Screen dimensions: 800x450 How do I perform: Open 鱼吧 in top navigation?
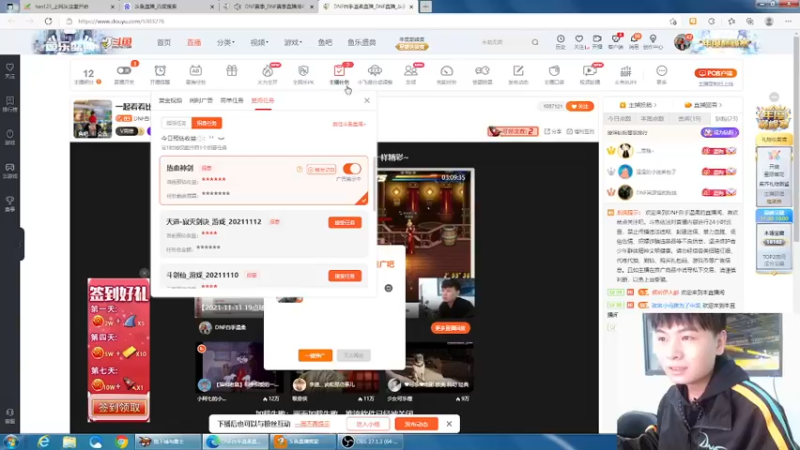[x=325, y=42]
